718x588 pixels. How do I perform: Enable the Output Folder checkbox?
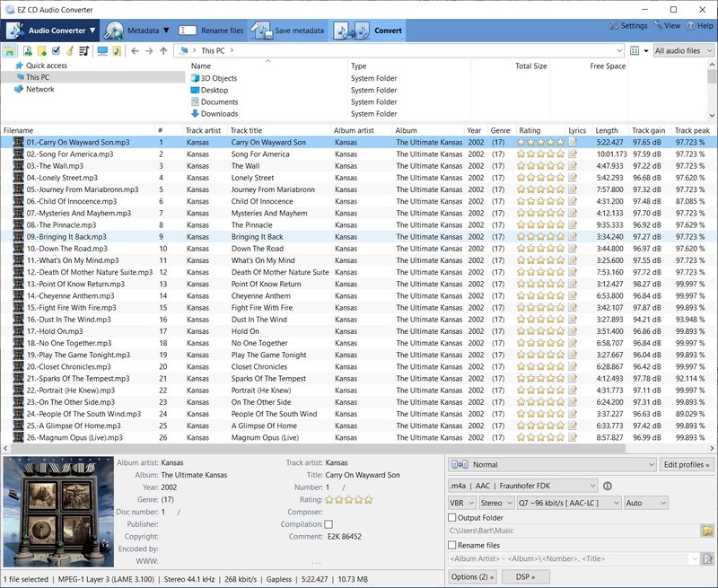tap(452, 517)
